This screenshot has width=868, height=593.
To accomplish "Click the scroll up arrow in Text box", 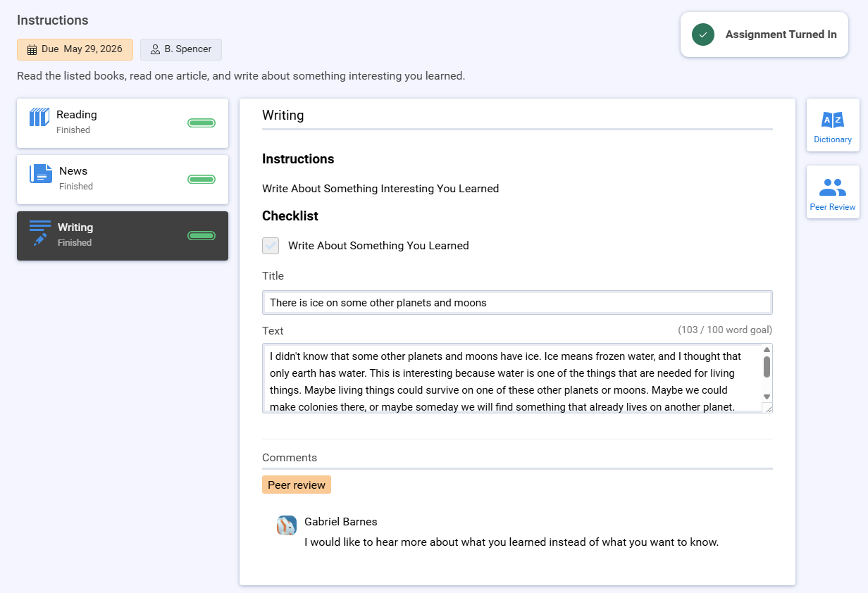I will (x=767, y=350).
